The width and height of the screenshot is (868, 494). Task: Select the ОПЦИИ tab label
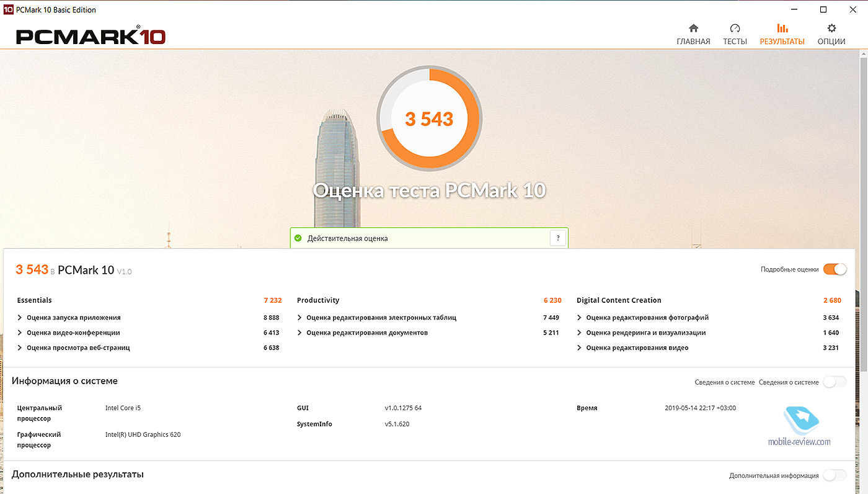click(831, 42)
